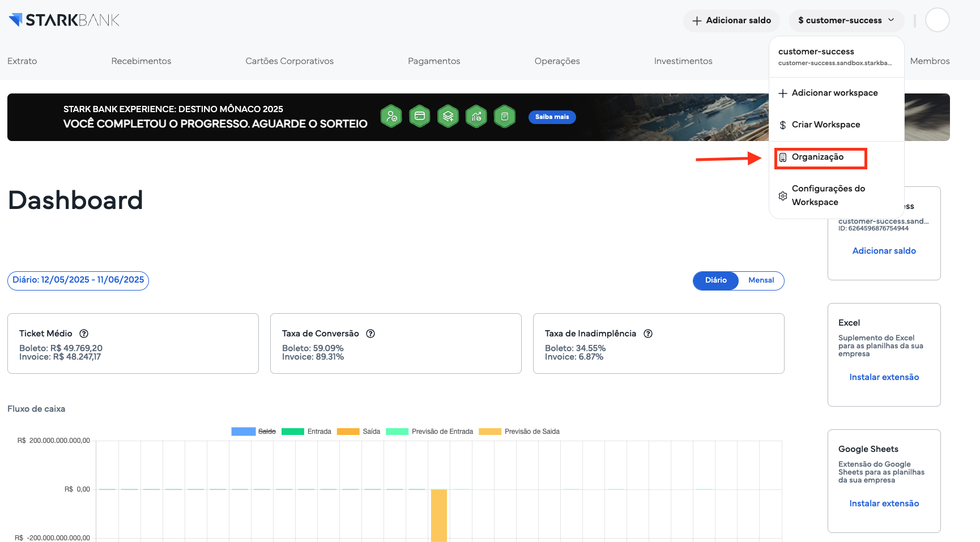Click Instalar extensão under Excel
Screen dimensions: 980x542
click(884, 377)
